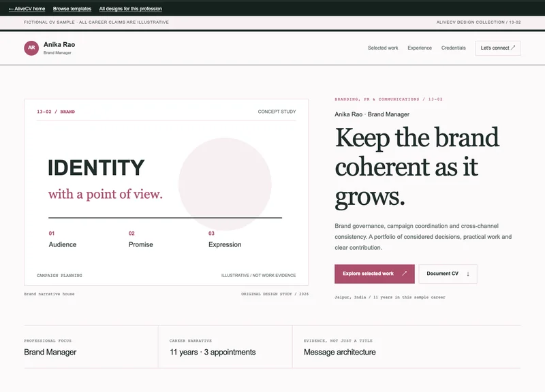This screenshot has width=545, height=392.
Task: Click the "13-02 / BRAND" tag
Action: coord(56,112)
